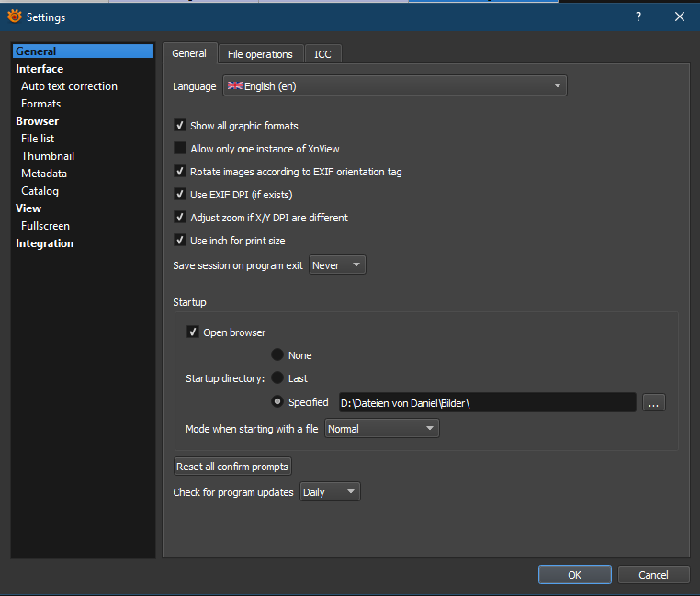Confirm settings with OK

pyautogui.click(x=574, y=575)
